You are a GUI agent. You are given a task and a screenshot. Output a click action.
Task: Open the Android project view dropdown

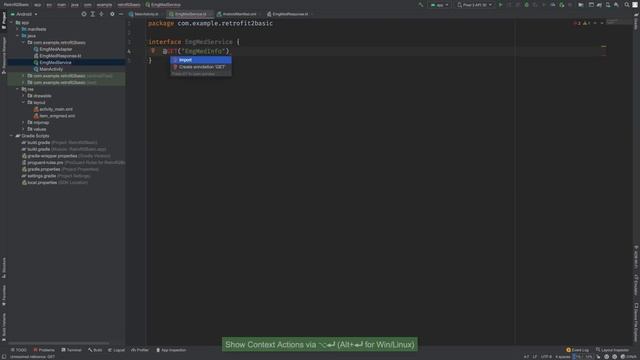(24, 14)
